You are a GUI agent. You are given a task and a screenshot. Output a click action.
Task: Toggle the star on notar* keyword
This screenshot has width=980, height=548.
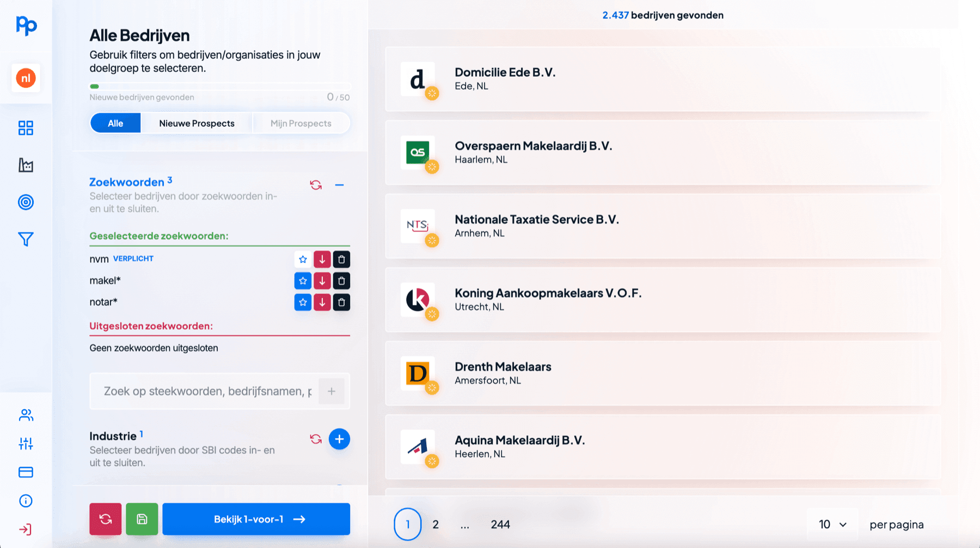(303, 302)
